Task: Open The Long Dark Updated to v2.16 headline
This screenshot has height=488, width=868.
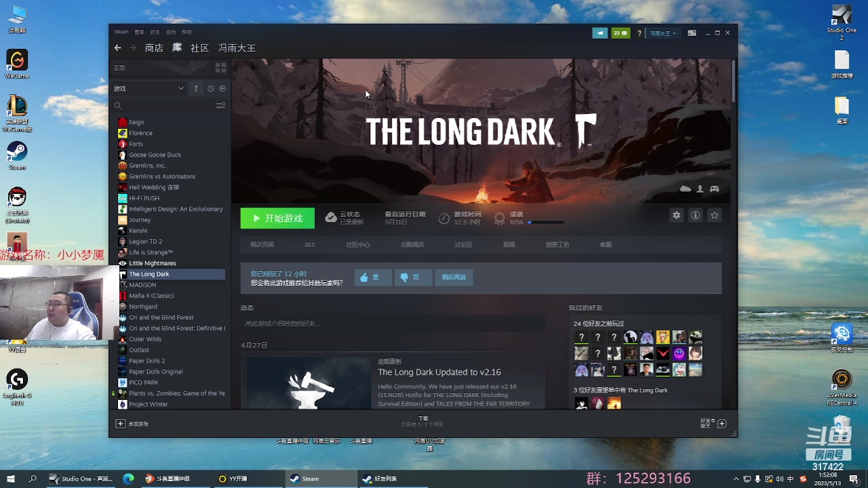Action: pos(439,372)
